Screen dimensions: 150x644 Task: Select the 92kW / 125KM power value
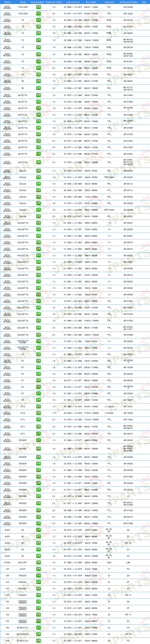(x=91, y=517)
